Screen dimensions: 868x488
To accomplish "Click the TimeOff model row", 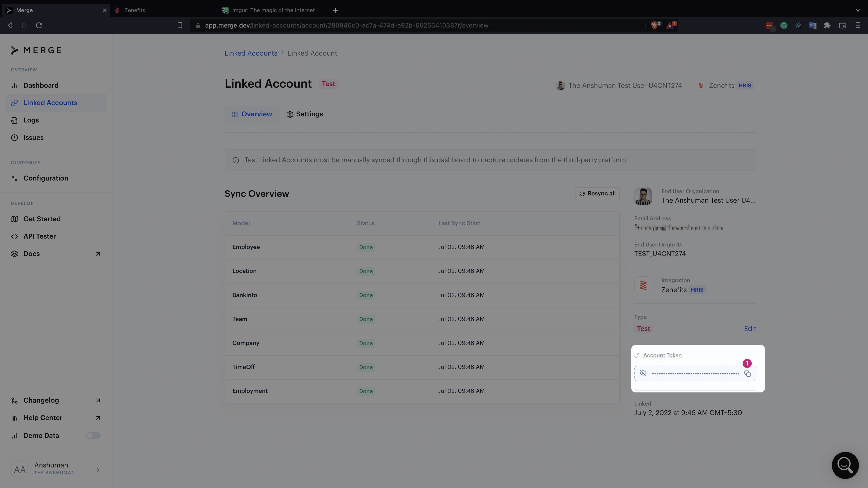I will pyautogui.click(x=422, y=367).
